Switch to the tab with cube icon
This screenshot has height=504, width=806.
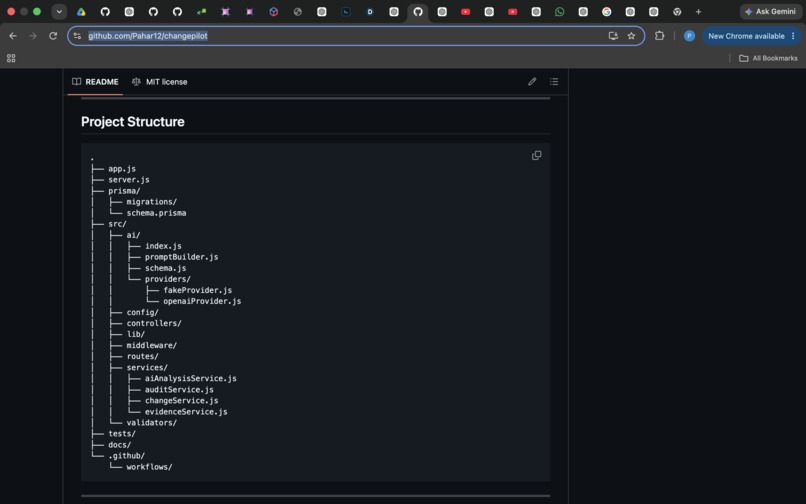point(273,11)
